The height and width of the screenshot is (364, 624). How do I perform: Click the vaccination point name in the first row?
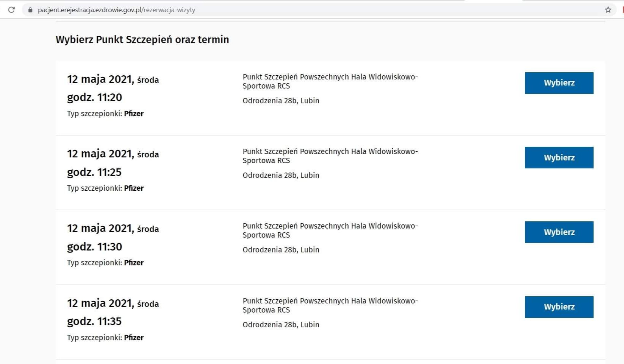click(x=330, y=81)
